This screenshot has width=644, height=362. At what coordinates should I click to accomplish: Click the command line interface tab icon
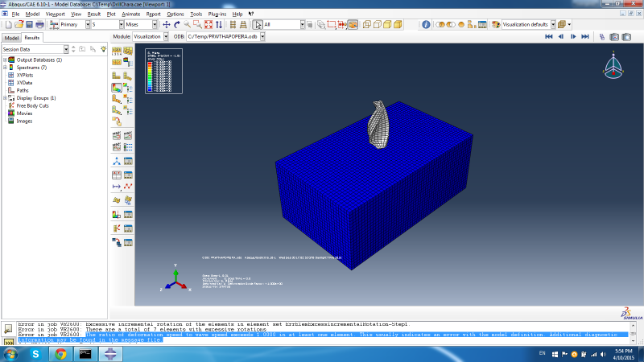(9, 341)
